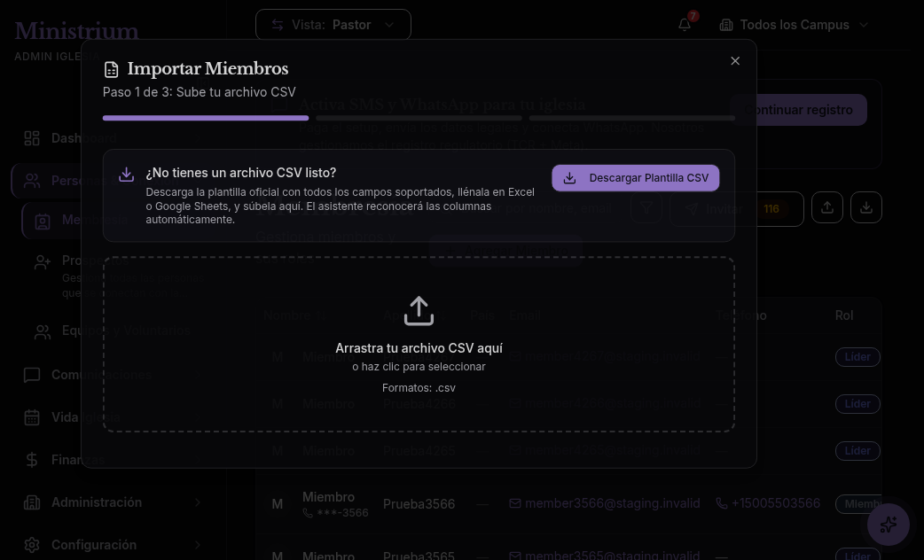This screenshot has width=924, height=560.
Task: Click the M avatar in Prueba3566 row
Action: click(277, 504)
